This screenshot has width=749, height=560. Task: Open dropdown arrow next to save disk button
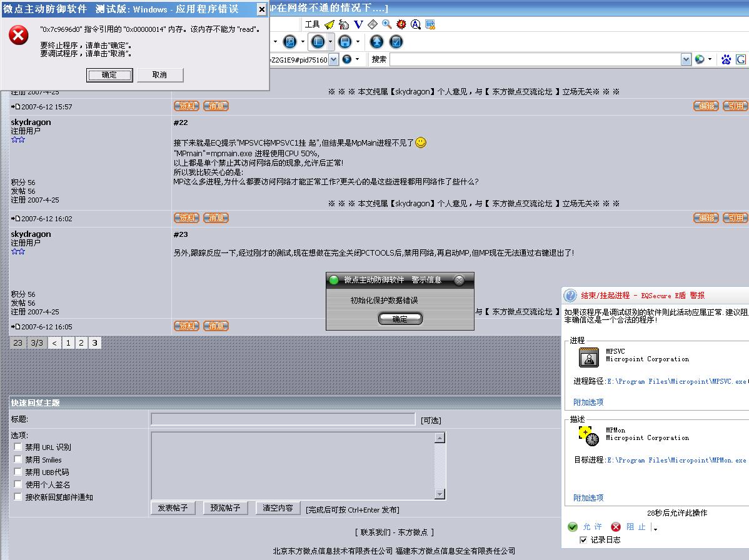coord(358,42)
